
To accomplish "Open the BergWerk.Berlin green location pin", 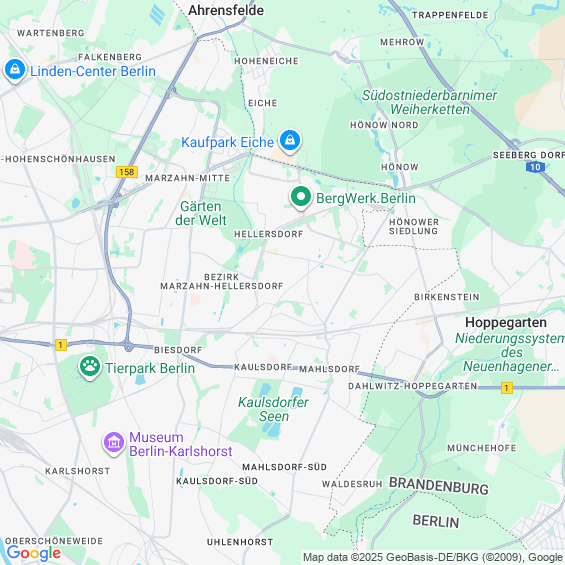I will [301, 197].
